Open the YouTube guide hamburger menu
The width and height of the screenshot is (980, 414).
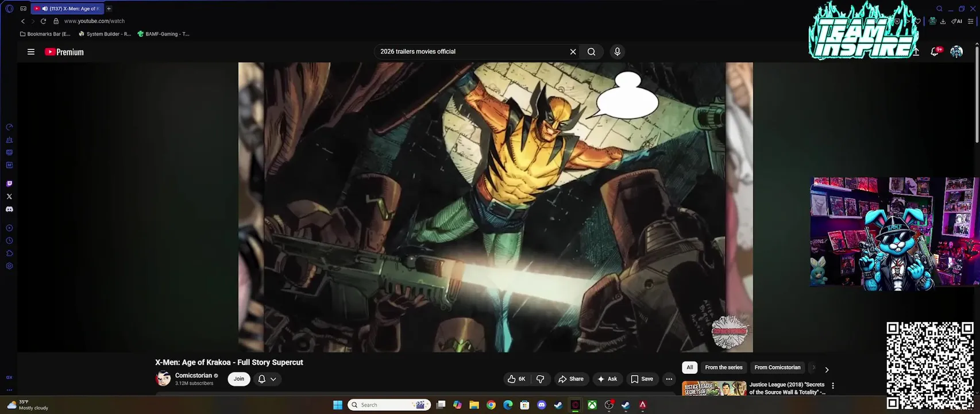pyautogui.click(x=31, y=52)
